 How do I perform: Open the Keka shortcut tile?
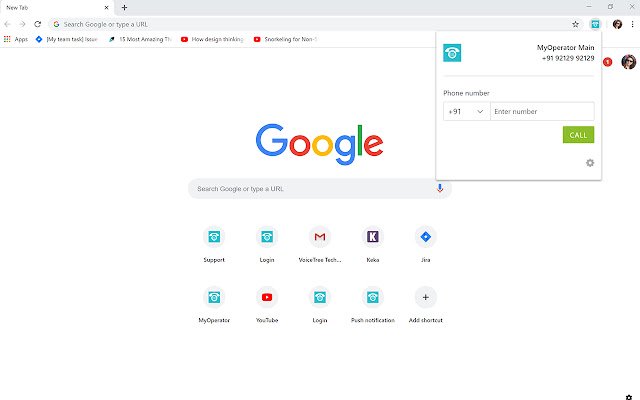click(373, 244)
